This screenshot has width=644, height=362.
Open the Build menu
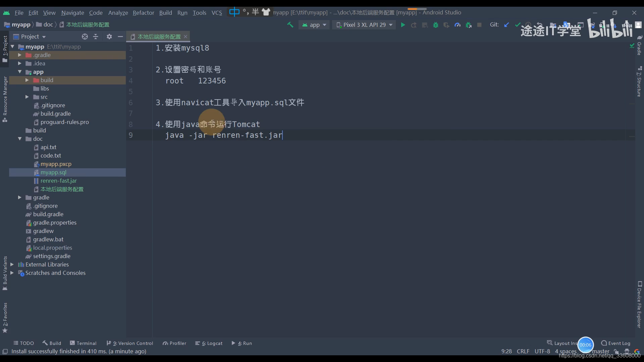tap(165, 13)
